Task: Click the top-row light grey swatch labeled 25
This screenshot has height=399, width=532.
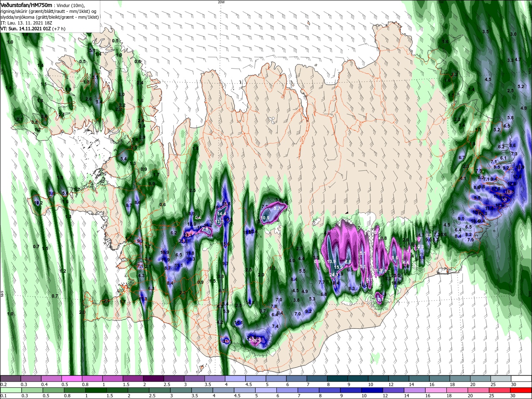Action: tap(501, 379)
